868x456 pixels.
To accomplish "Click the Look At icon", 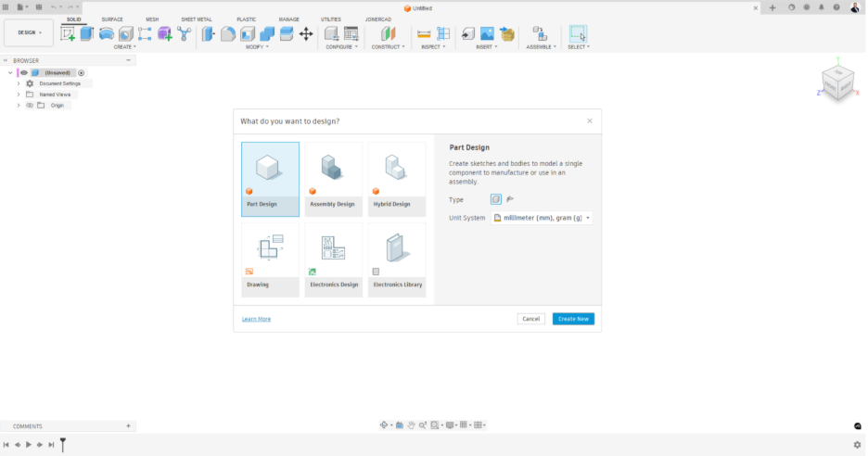I will pos(400,425).
